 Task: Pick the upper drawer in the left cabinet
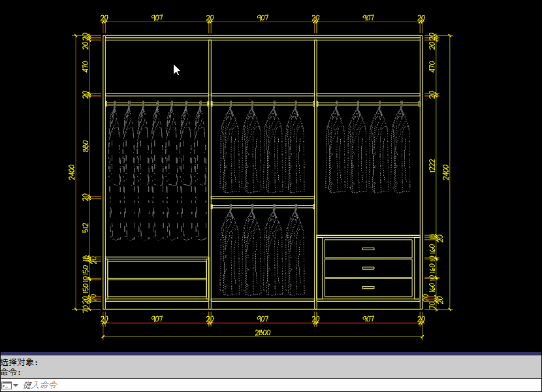tap(157, 270)
